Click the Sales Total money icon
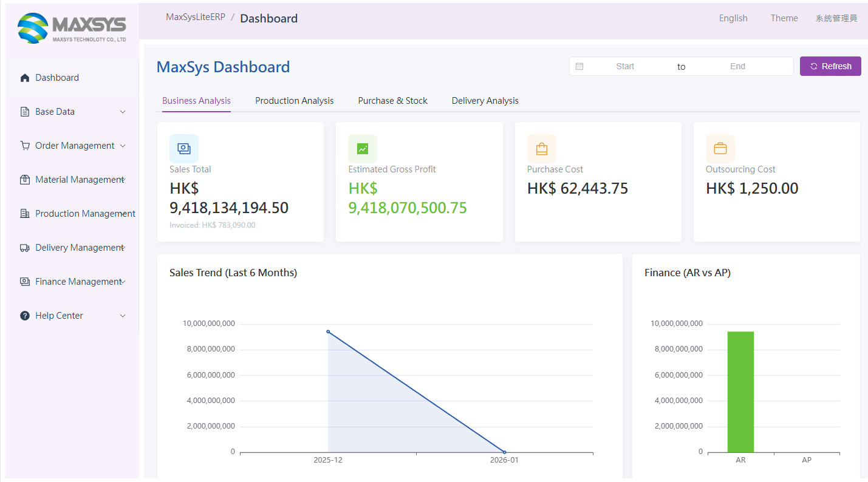The height and width of the screenshot is (482, 868). pos(183,148)
